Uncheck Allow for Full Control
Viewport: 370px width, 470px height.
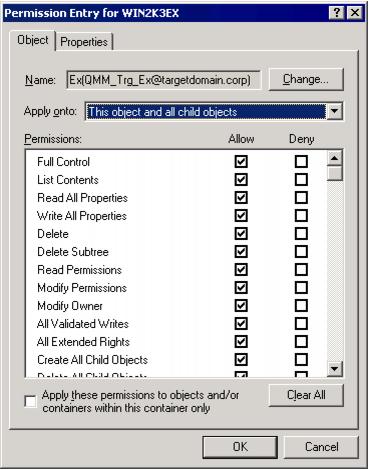241,162
